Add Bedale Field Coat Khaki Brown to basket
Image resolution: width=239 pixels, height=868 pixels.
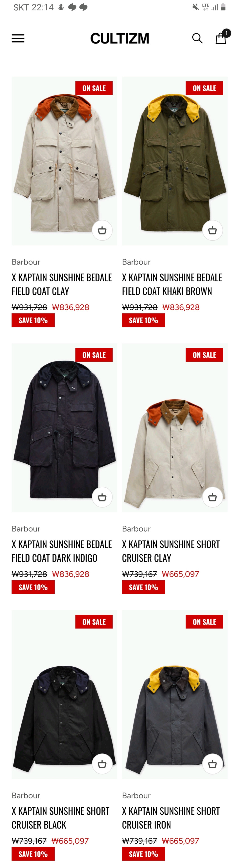[x=212, y=231]
